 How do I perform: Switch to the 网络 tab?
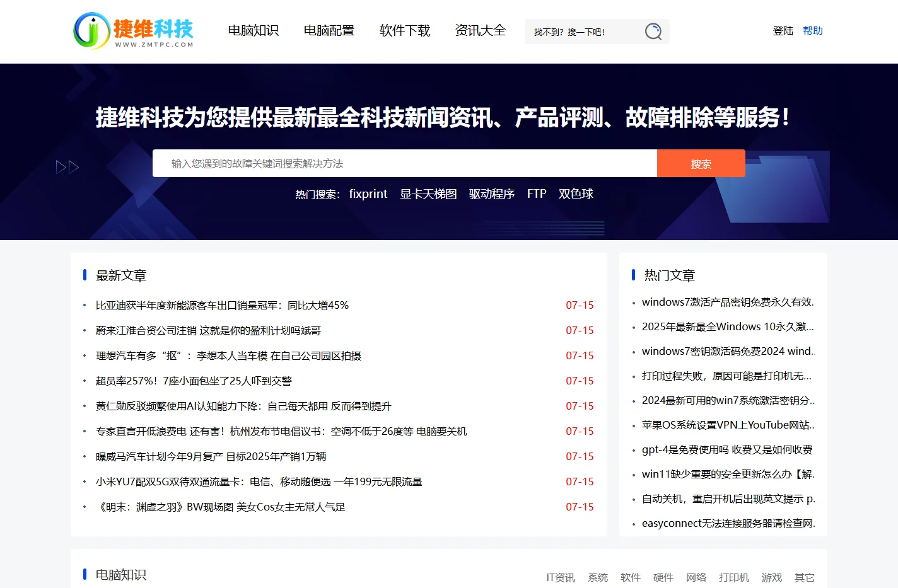click(x=696, y=577)
